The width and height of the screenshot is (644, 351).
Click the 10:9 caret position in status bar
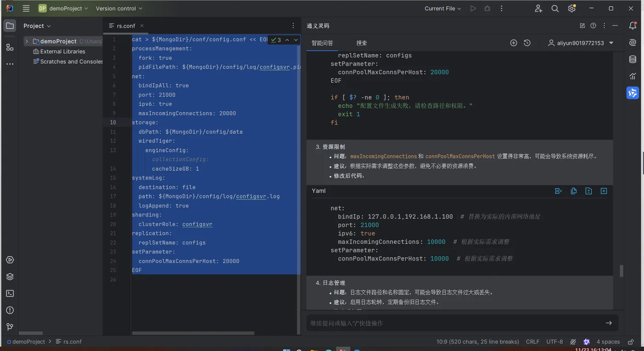tap(477, 342)
